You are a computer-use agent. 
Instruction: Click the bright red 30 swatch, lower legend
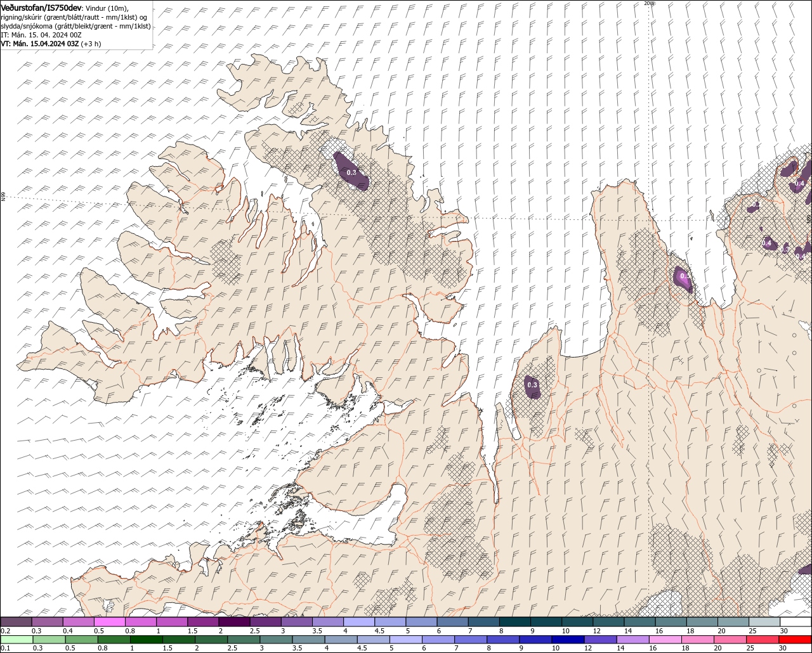click(796, 639)
